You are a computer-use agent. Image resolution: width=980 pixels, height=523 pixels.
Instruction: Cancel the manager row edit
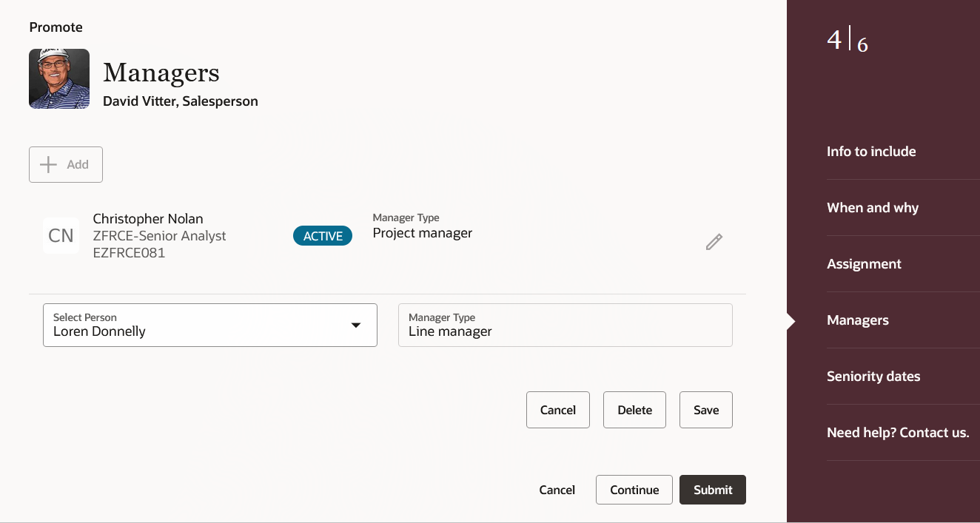(x=558, y=410)
